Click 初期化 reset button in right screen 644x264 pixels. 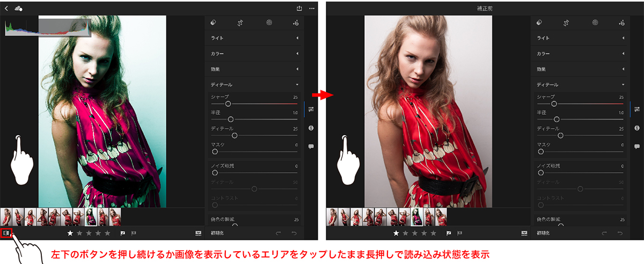[543, 233]
